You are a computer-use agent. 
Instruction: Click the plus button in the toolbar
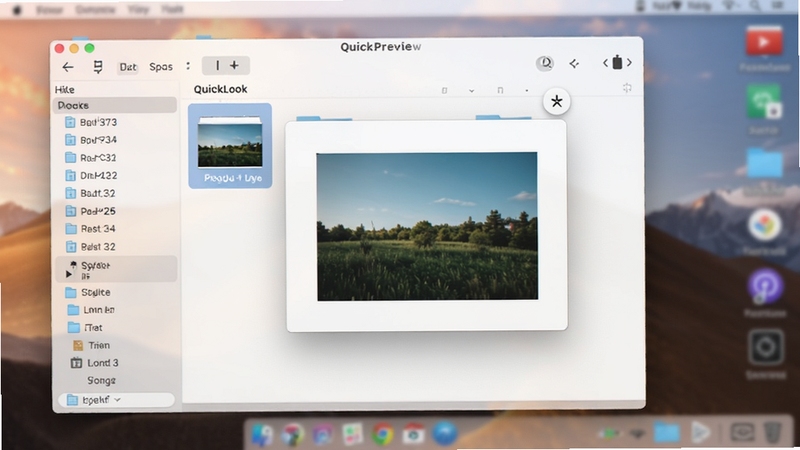[x=234, y=65]
